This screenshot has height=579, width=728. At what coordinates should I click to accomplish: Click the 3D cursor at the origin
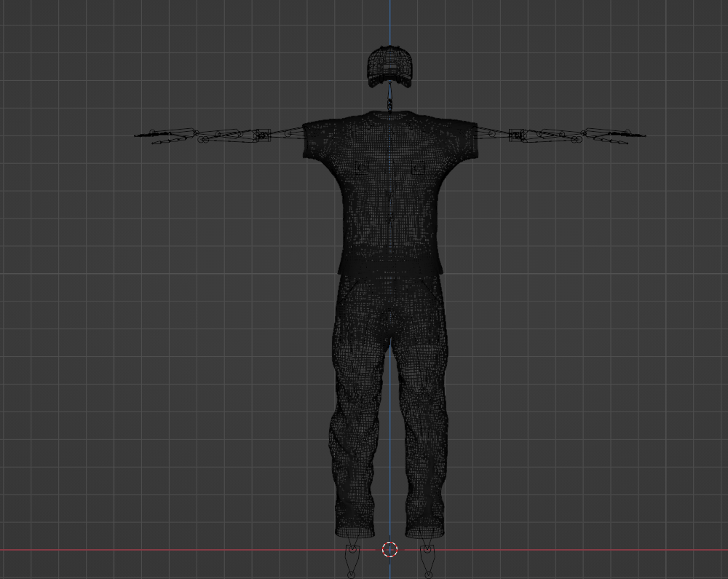[390, 549]
